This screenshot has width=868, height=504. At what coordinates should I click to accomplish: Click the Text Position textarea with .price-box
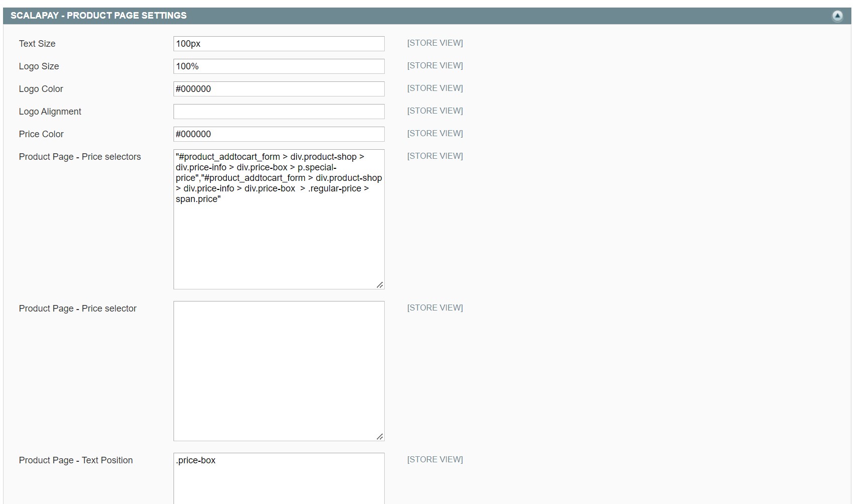(279, 478)
